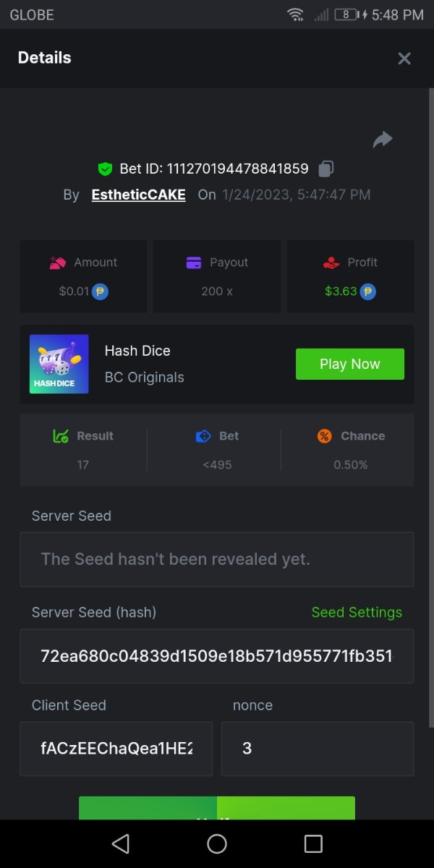
Task: Tap the share arrow icon
Action: (383, 140)
